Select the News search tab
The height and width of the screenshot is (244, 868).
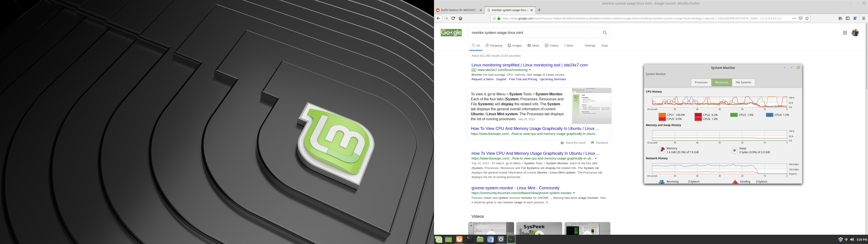[533, 45]
